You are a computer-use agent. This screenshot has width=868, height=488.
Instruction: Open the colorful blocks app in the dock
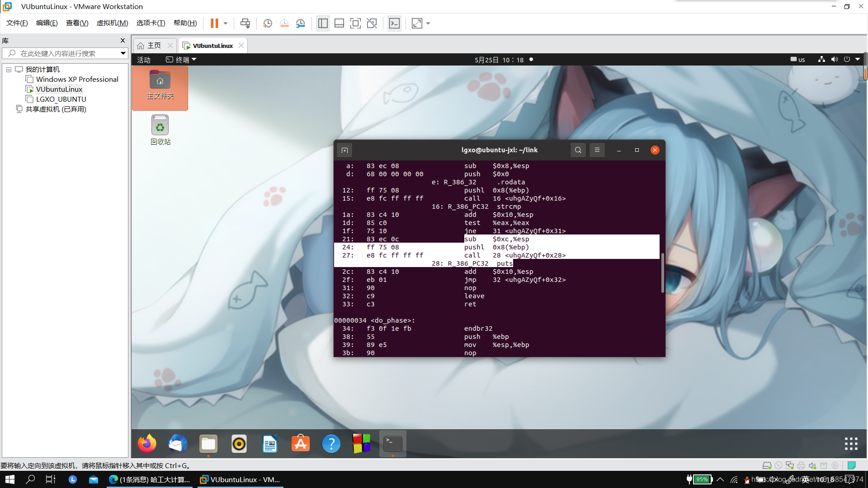[x=362, y=444]
